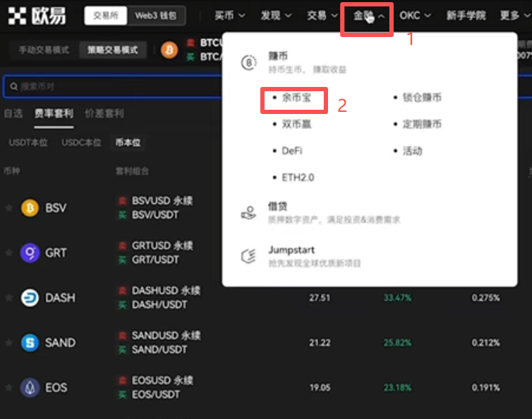The image size is (532, 419).
Task: Click the OKX 欧易 logo
Action: point(37,16)
